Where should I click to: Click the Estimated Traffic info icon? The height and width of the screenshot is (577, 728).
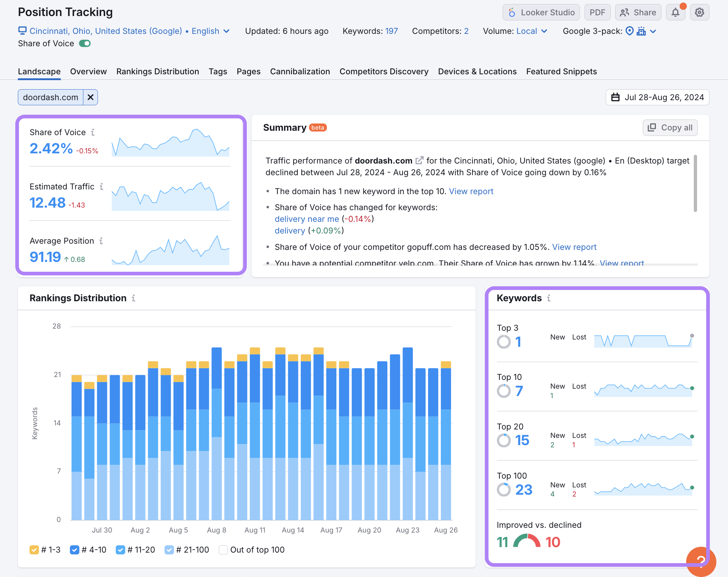[x=102, y=187]
